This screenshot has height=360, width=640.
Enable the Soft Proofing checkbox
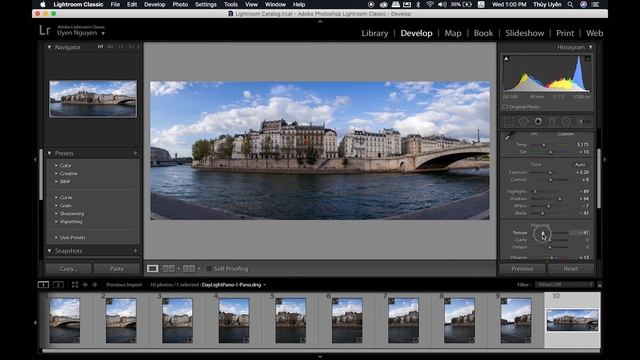(x=209, y=269)
